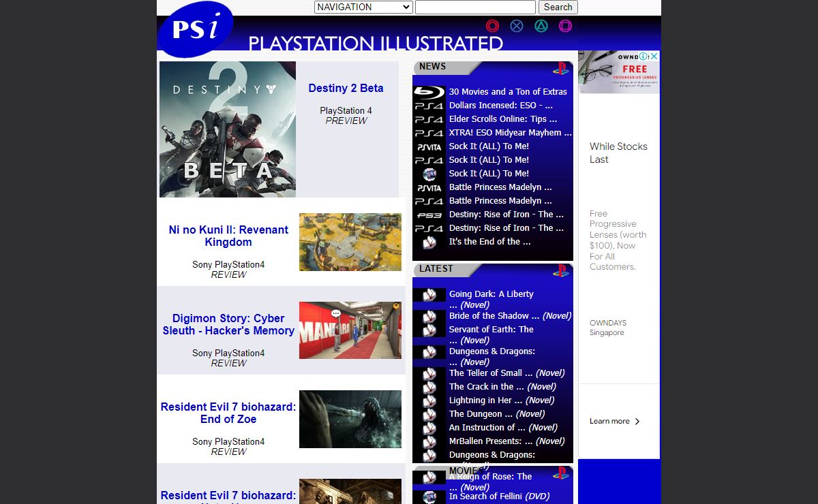Click PS4 icon beside Dollars Incensed
The image size is (818, 504).
tap(429, 106)
